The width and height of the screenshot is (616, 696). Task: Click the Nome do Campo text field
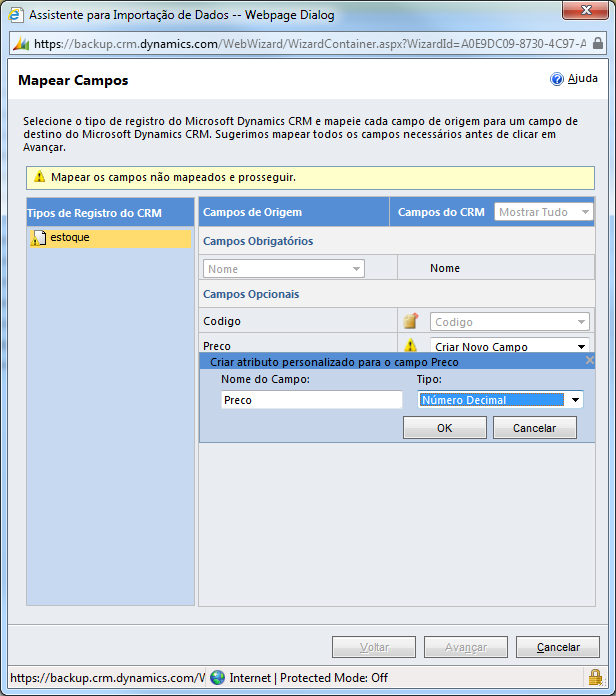311,400
